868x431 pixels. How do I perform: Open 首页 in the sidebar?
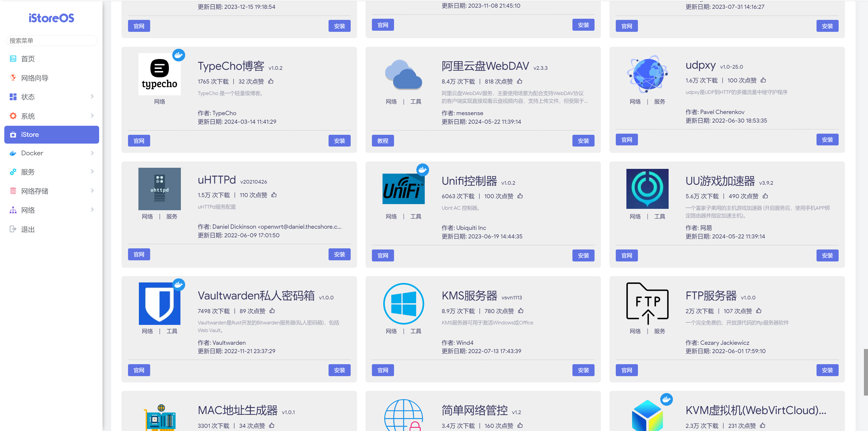(28, 59)
